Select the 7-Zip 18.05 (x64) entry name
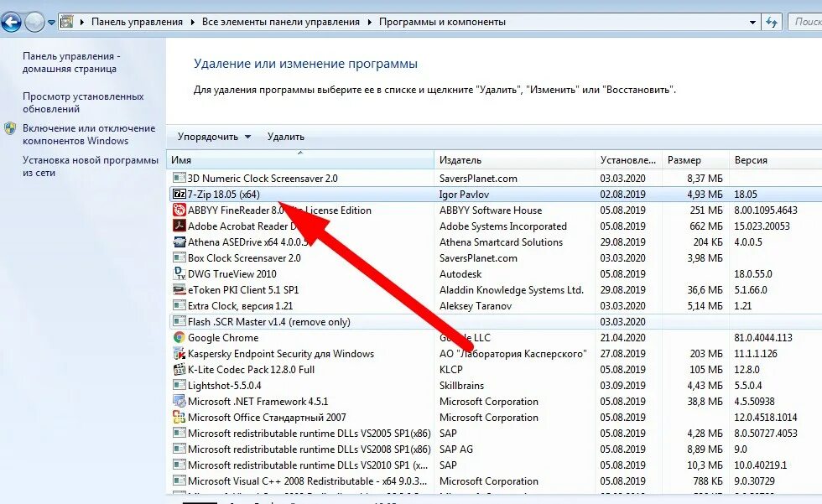 point(224,195)
